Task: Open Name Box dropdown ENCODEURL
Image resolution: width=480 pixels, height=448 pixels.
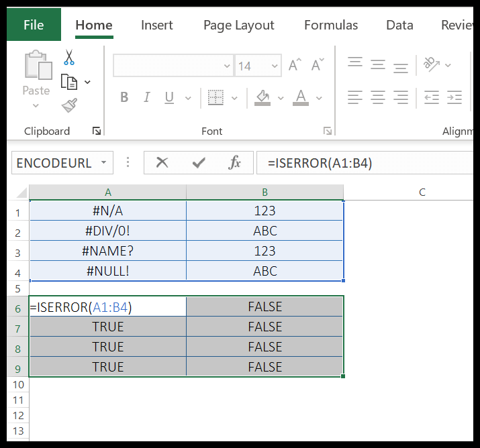Action: pos(104,162)
